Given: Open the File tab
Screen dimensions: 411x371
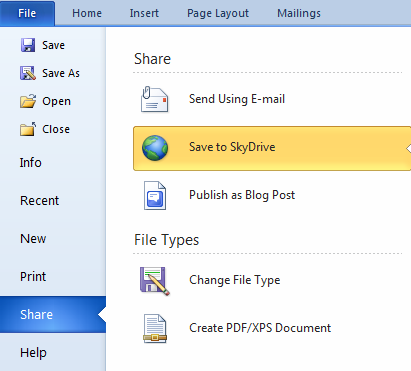Looking at the screenshot, I should pyautogui.click(x=27, y=13).
